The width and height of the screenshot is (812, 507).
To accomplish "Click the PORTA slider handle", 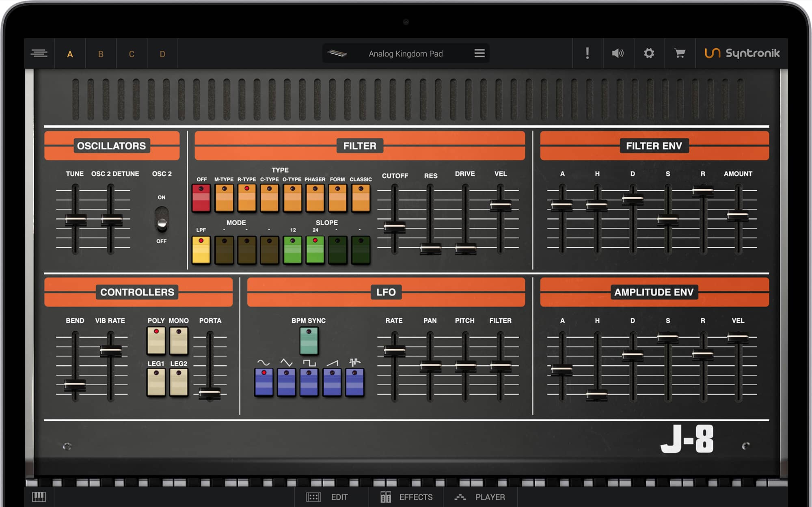I will point(209,393).
